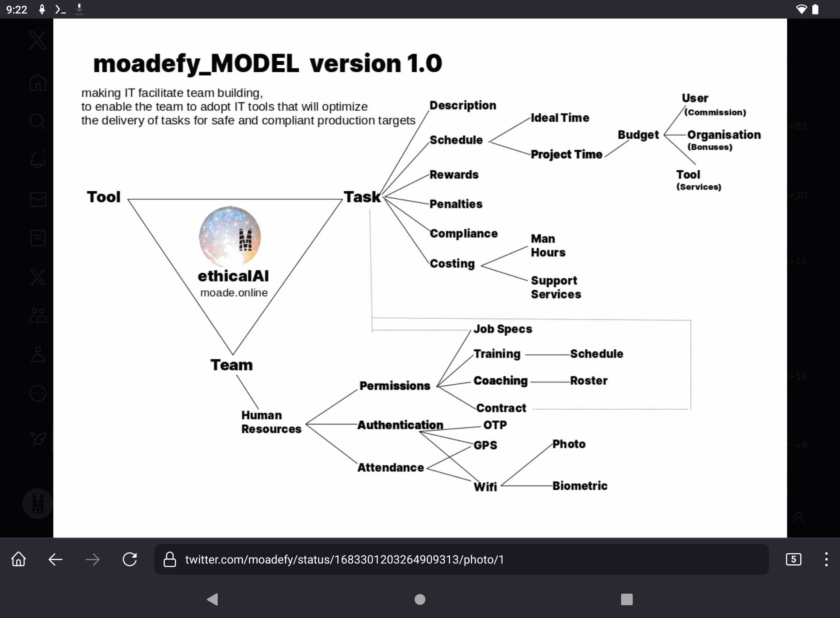Open the dimmed Messages envelope in the sidebar
The image size is (840, 618).
[x=38, y=199]
